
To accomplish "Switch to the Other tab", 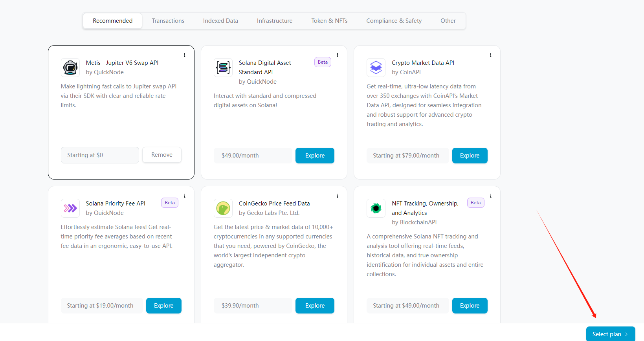I will pos(448,21).
